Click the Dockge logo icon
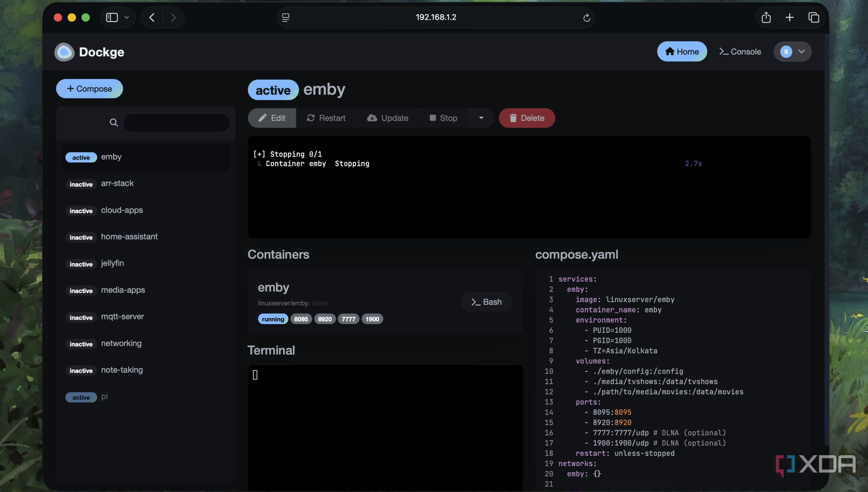 click(64, 52)
